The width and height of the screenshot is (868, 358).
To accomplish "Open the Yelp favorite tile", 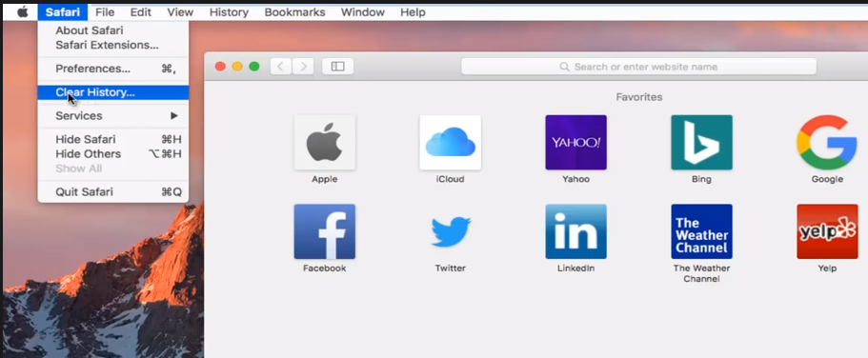I will pyautogui.click(x=827, y=231).
